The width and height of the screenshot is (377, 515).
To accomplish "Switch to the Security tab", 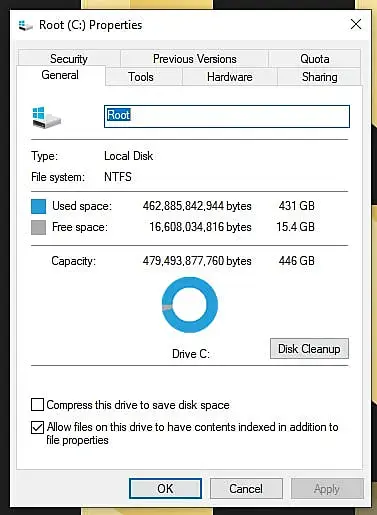I will click(69, 59).
